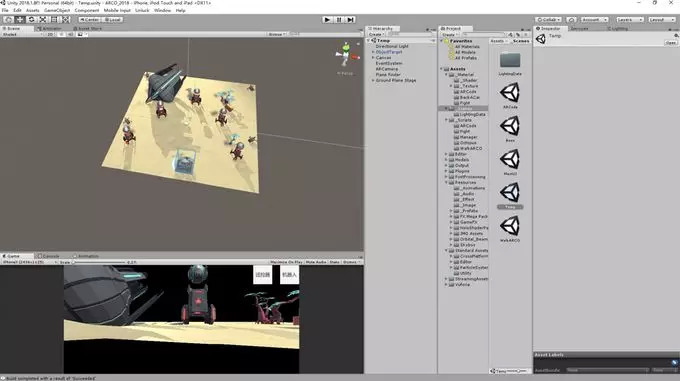Click the Step frame button
The width and height of the screenshot is (680, 381).
(x=350, y=20)
